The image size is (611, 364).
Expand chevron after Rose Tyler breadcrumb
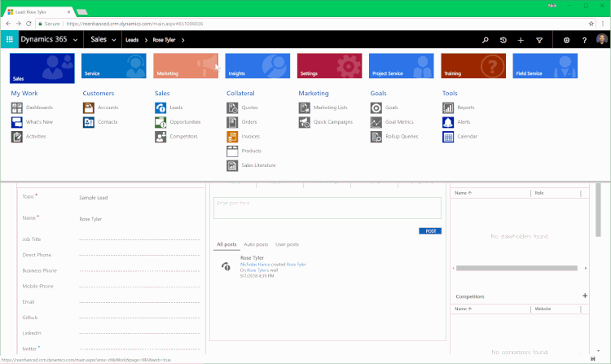182,40
